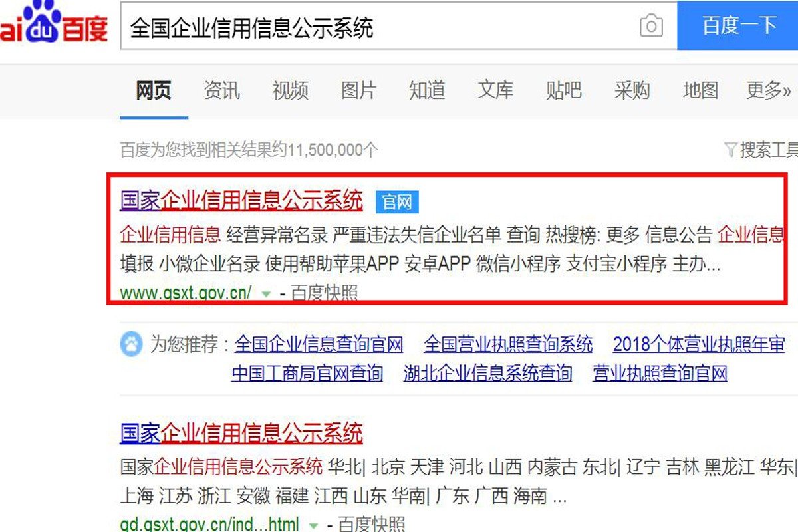Click the recommendation blue avatar icon

[132, 344]
